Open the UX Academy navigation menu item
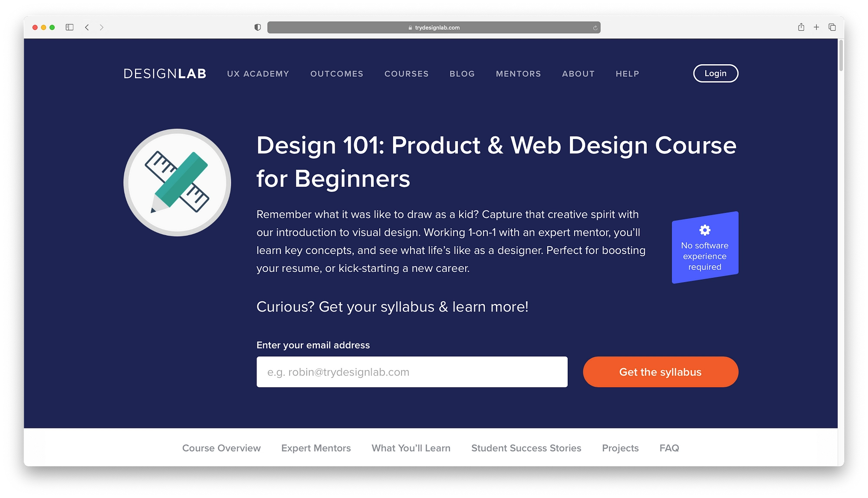 click(257, 73)
